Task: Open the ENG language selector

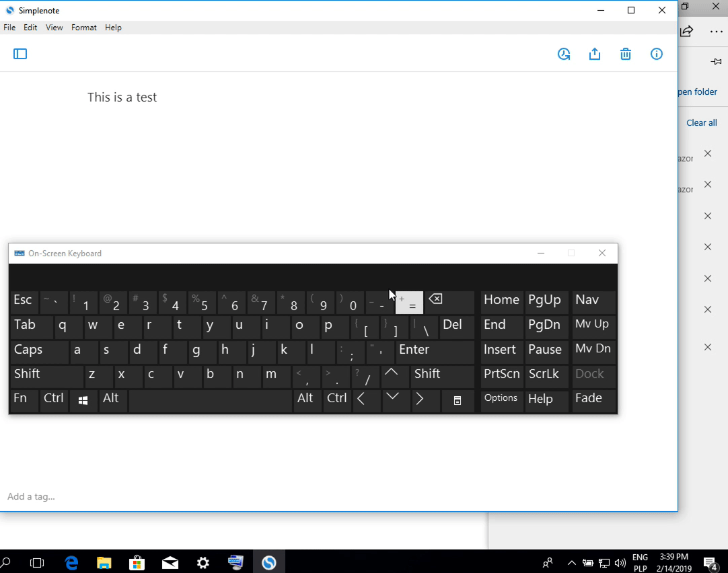Action: (x=639, y=562)
